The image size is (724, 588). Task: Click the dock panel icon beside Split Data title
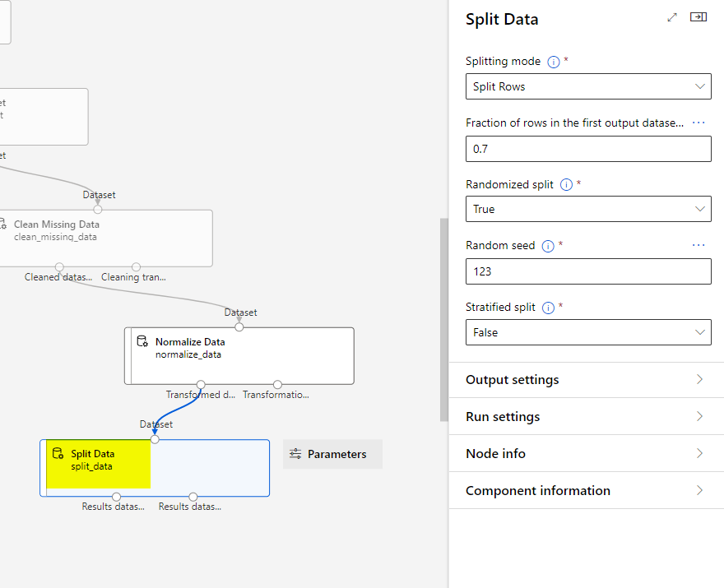coord(698,17)
